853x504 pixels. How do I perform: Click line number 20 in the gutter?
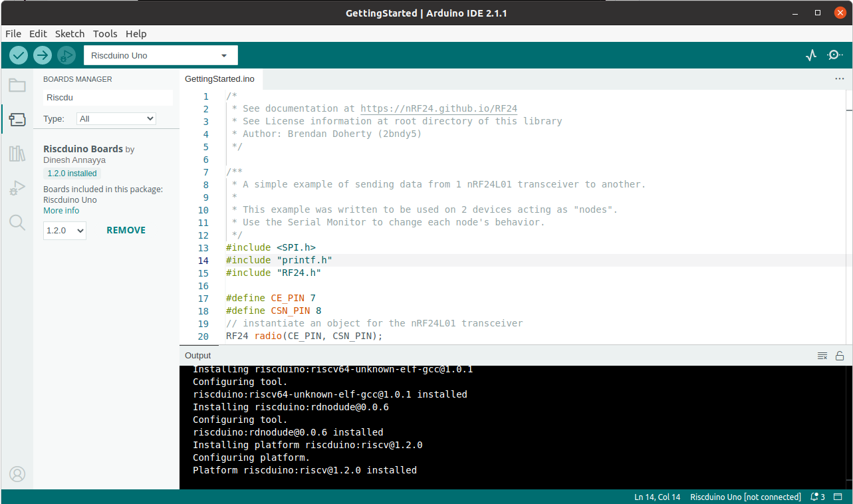point(203,336)
